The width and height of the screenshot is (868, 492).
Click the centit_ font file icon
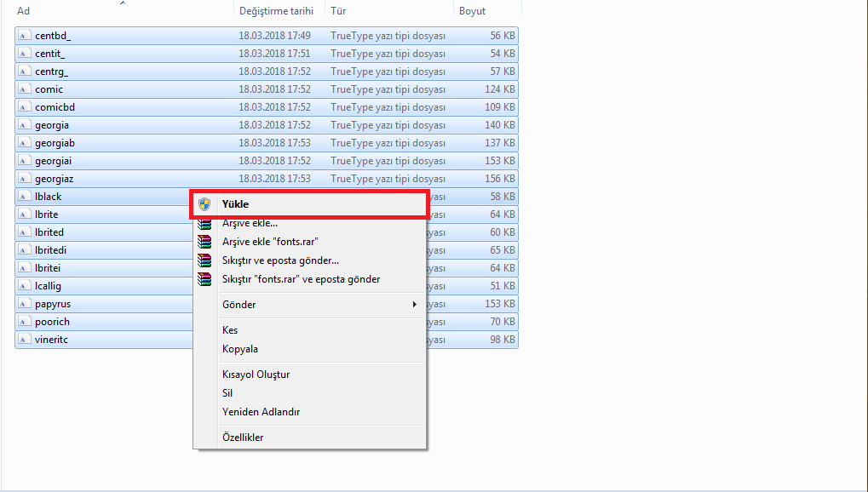25,54
